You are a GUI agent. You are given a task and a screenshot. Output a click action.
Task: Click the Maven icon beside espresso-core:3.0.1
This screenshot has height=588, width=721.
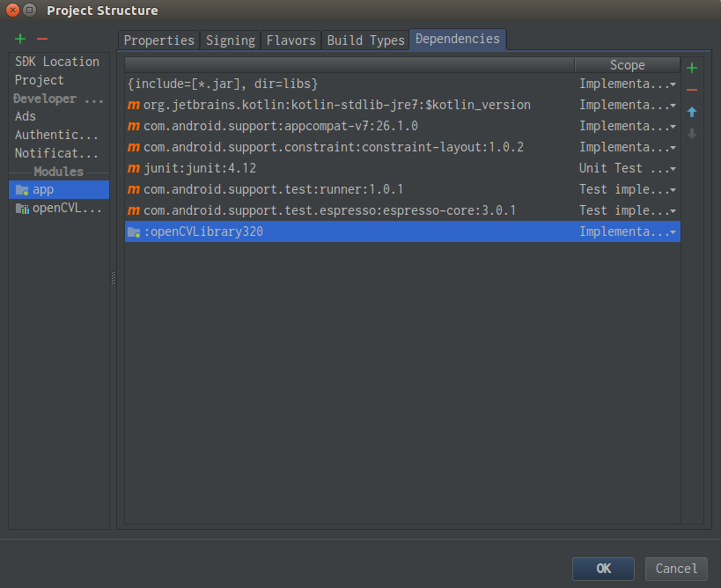coord(134,211)
